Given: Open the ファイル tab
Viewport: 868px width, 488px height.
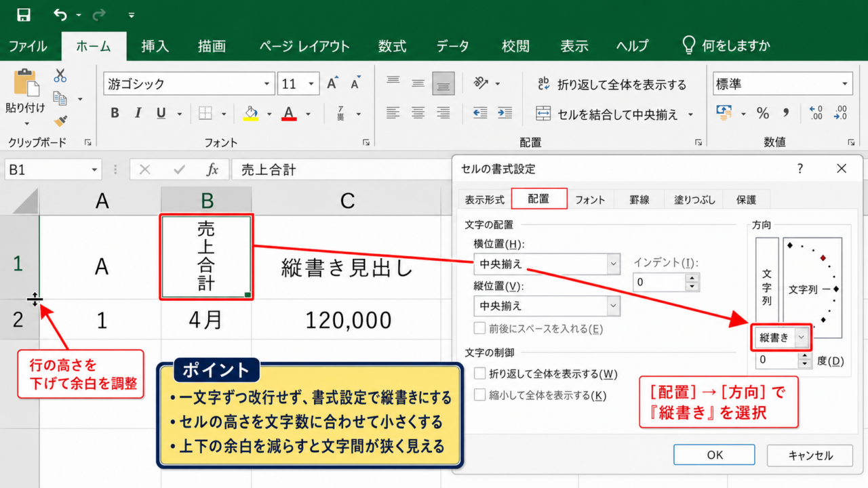Looking at the screenshot, I should point(28,46).
